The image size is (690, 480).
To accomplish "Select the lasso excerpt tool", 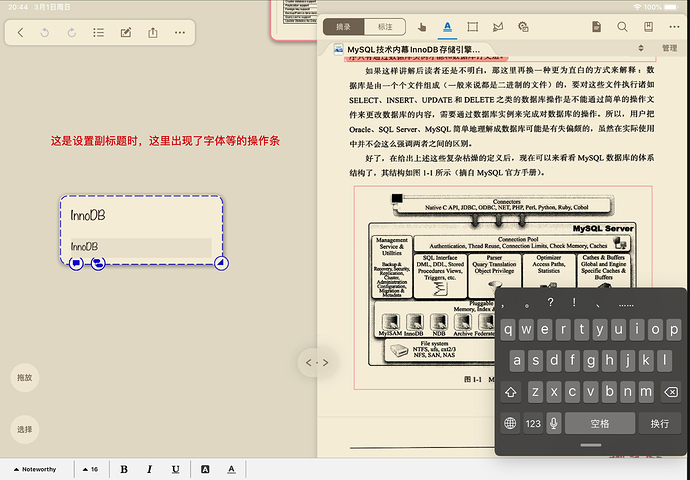I will 498,27.
